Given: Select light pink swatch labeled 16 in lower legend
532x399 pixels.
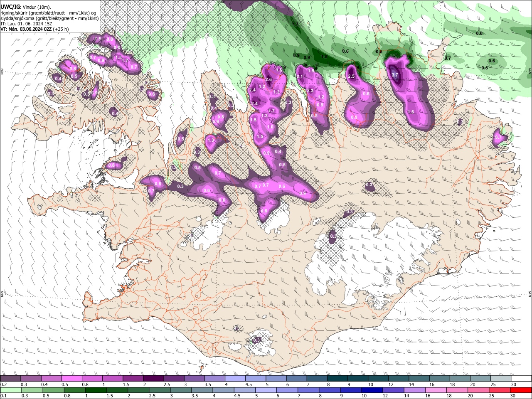Looking at the screenshot, I should pos(436,390).
